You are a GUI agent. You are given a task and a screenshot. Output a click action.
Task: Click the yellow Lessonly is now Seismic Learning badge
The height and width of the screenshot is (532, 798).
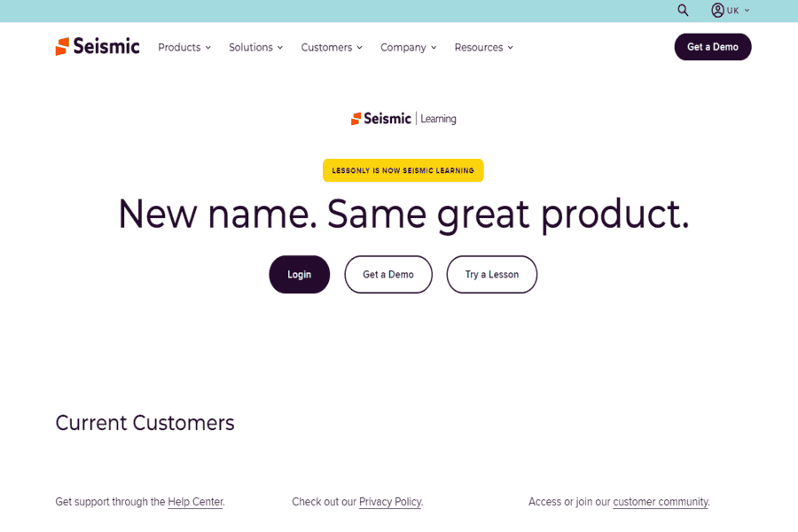coord(403,170)
